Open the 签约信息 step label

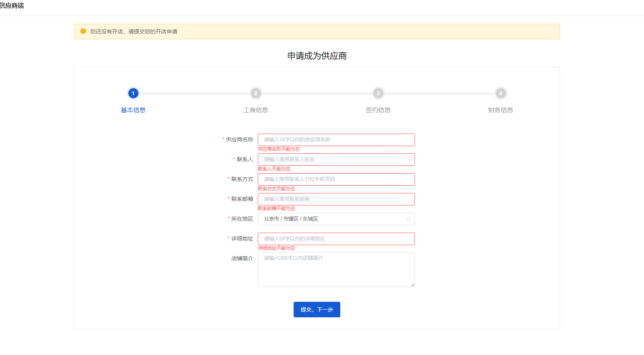coord(378,110)
